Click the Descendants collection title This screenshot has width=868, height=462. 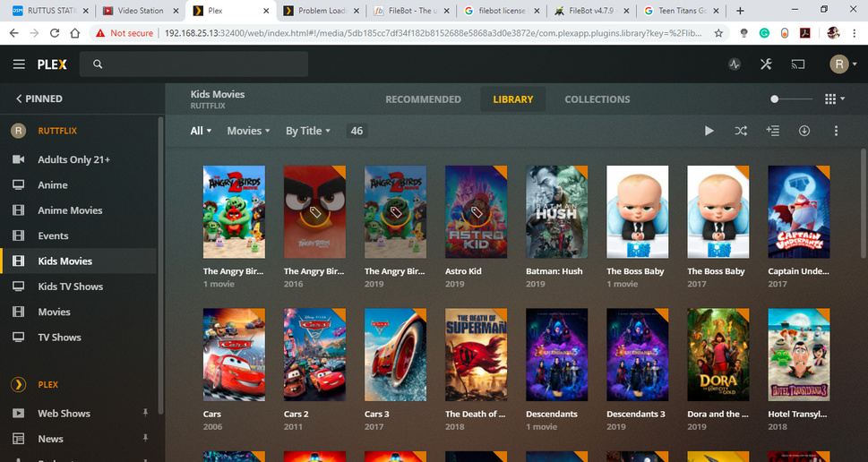coord(552,414)
